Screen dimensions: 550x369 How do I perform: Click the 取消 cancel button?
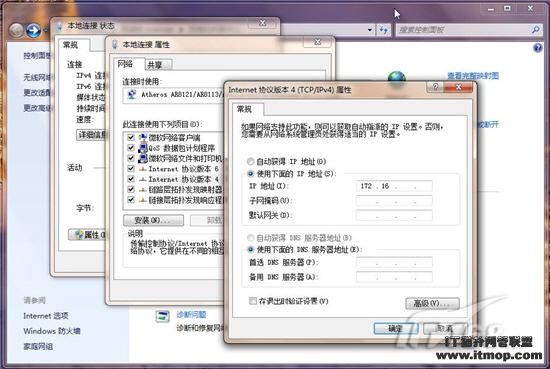pyautogui.click(x=445, y=329)
